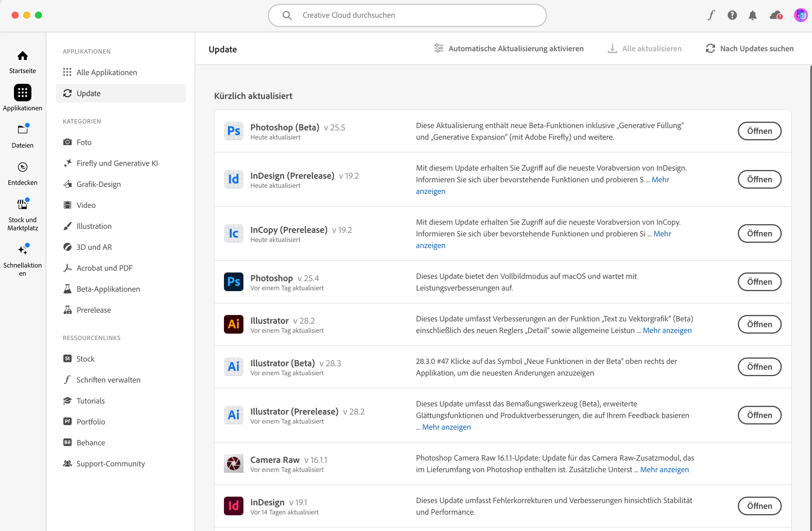This screenshot has width=812, height=531.
Task: Select the Beta-Applikationen category
Action: [x=108, y=289]
